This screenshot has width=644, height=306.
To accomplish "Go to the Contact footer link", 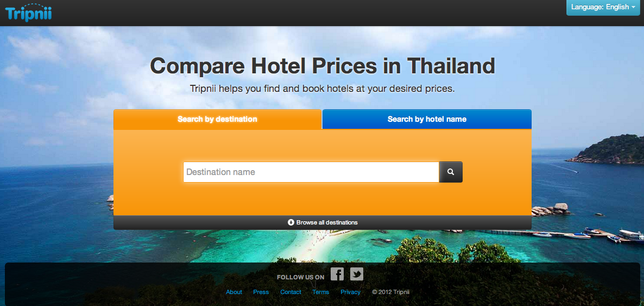I will pos(291,292).
